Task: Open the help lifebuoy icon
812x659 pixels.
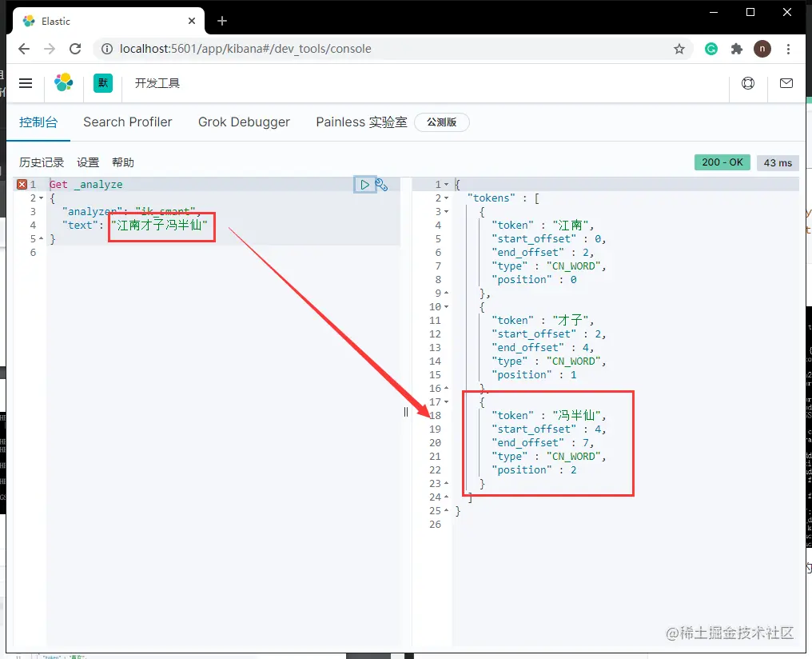Action: (748, 83)
